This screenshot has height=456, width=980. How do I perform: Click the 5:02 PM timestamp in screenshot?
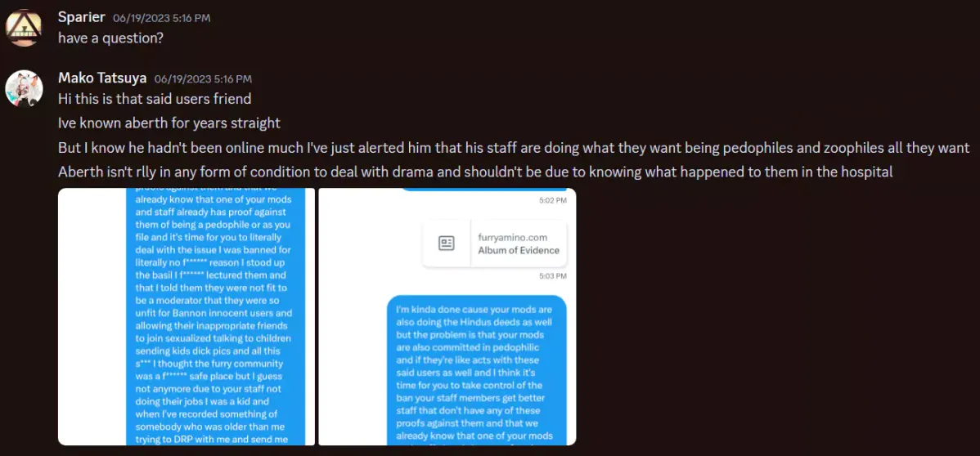(x=552, y=200)
